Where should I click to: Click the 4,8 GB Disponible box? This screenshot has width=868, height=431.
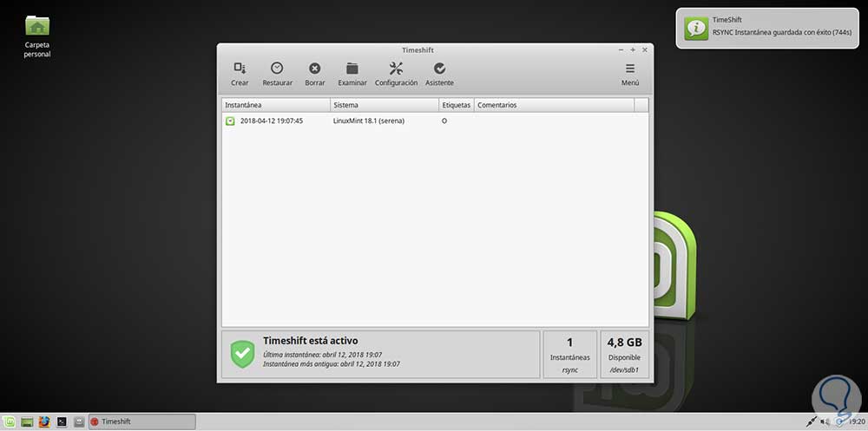tap(624, 355)
